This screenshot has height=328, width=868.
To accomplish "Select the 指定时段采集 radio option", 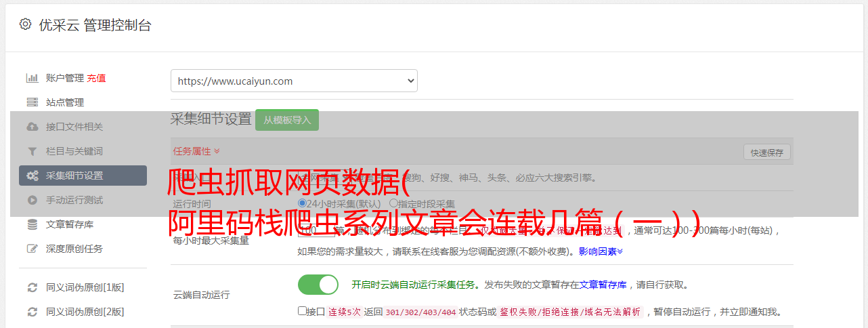I will pyautogui.click(x=393, y=203).
